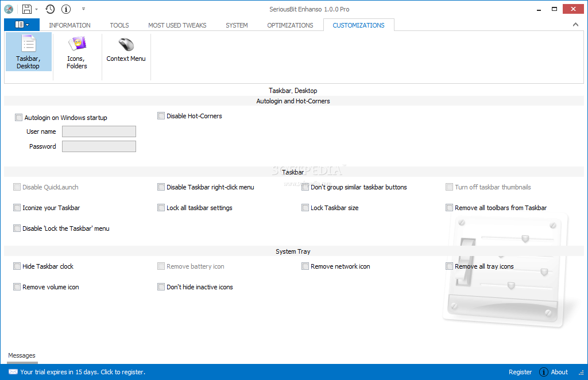Screen dimensions: 588x380
Task: Click the Register link
Action: coord(520,372)
